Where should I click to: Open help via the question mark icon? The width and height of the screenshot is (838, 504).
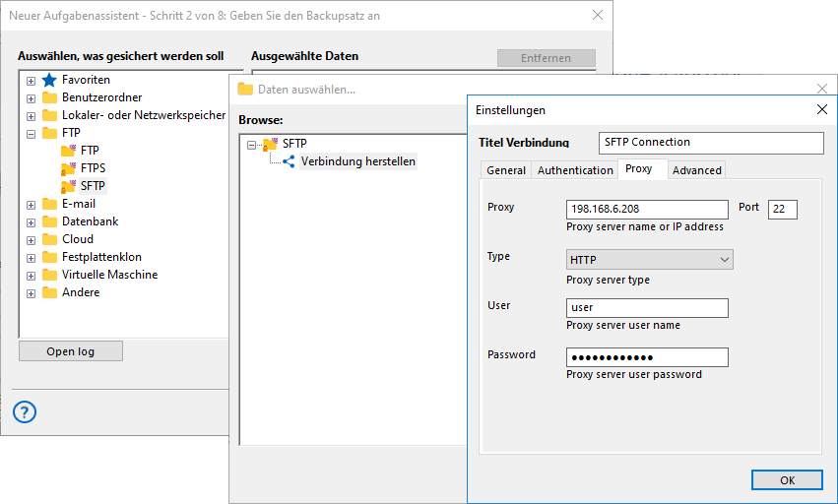click(25, 411)
